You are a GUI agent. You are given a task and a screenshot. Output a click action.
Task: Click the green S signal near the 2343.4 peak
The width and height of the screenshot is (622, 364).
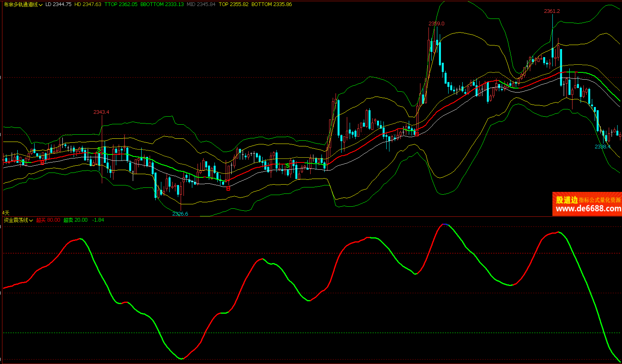pos(99,150)
